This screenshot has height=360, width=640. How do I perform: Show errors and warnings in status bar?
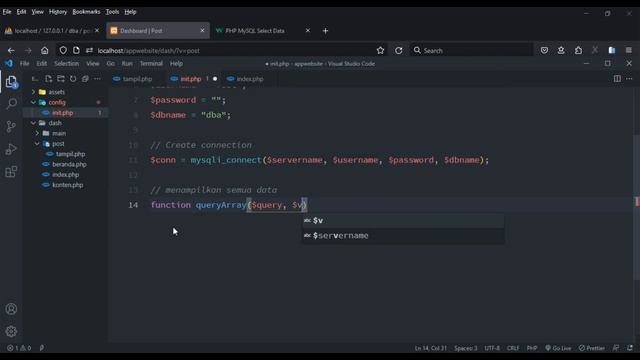point(19,348)
